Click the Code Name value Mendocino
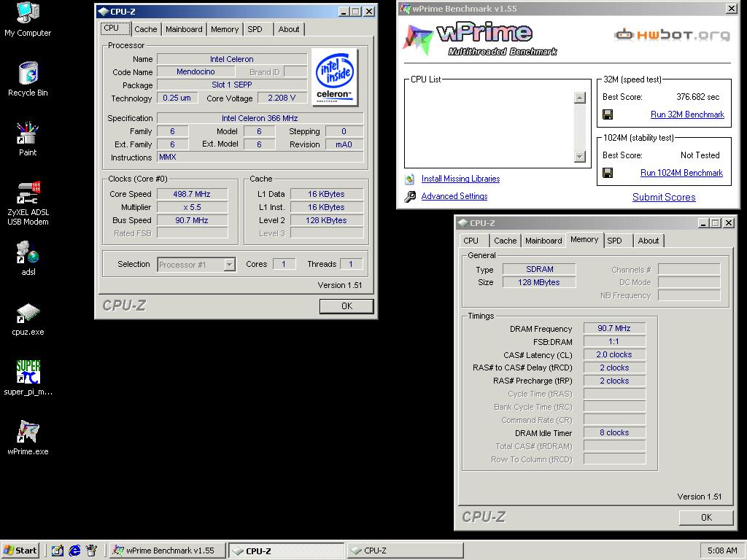This screenshot has width=747, height=560. click(196, 71)
